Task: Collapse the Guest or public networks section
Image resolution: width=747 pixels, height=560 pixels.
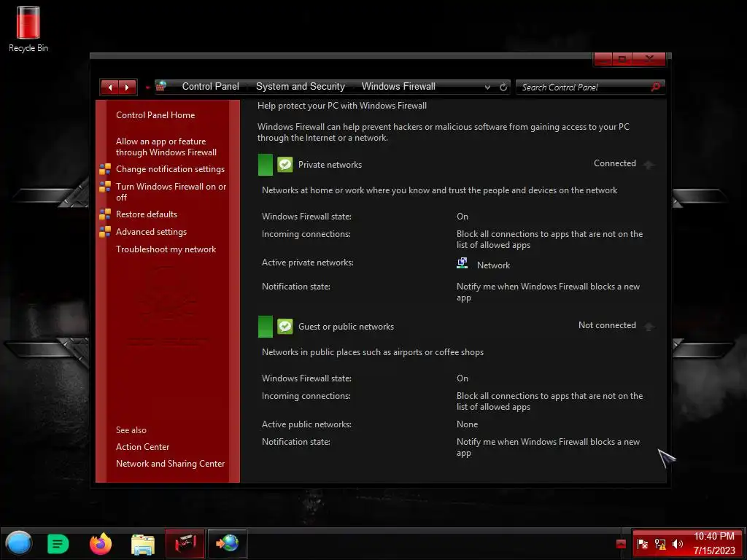Action: coord(649,327)
